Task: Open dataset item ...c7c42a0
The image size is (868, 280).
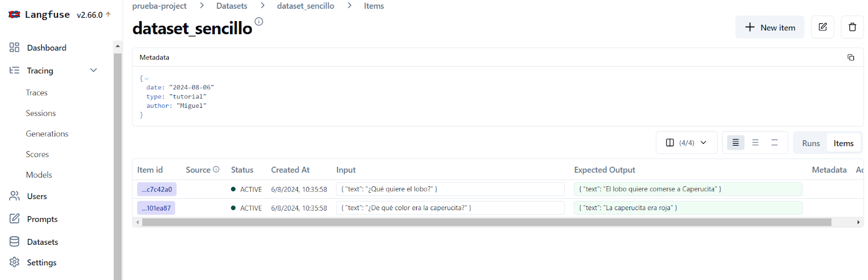Action: pos(157,189)
